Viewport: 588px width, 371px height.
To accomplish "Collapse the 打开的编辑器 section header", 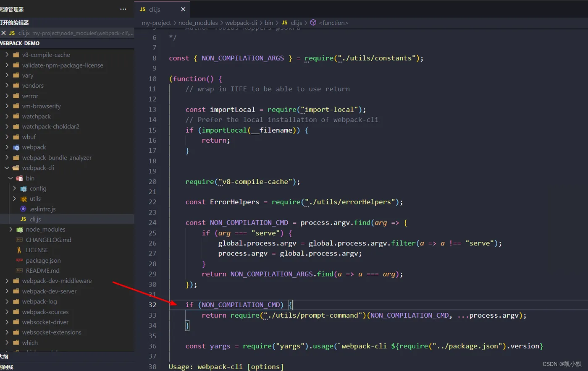I will [67, 23].
